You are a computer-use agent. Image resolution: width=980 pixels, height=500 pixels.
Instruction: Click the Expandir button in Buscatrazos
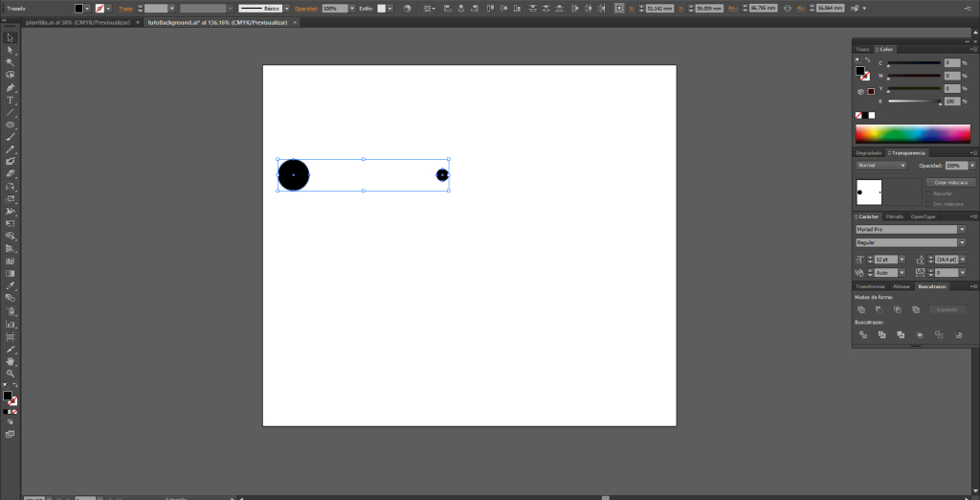(947, 309)
